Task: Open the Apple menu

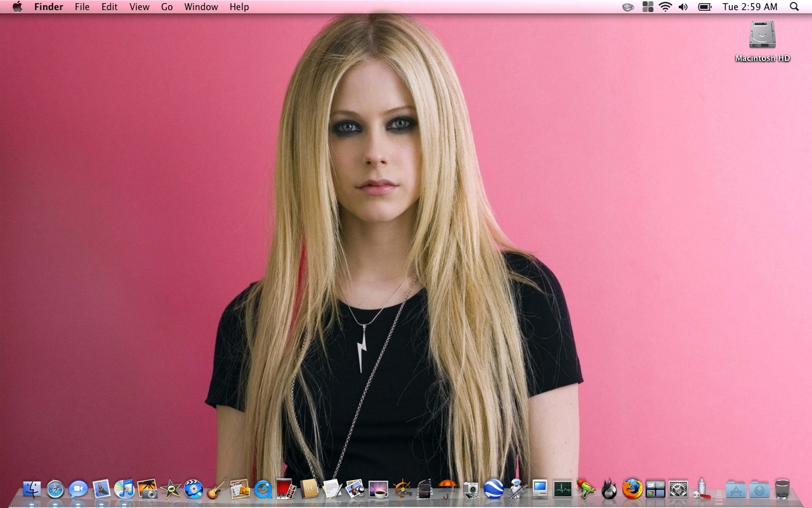Action: [18, 7]
